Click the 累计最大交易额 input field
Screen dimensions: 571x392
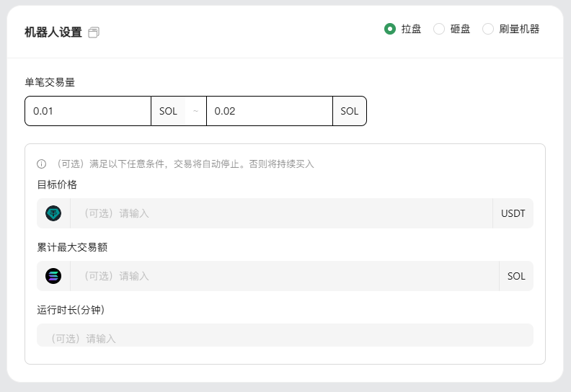tap(284, 276)
